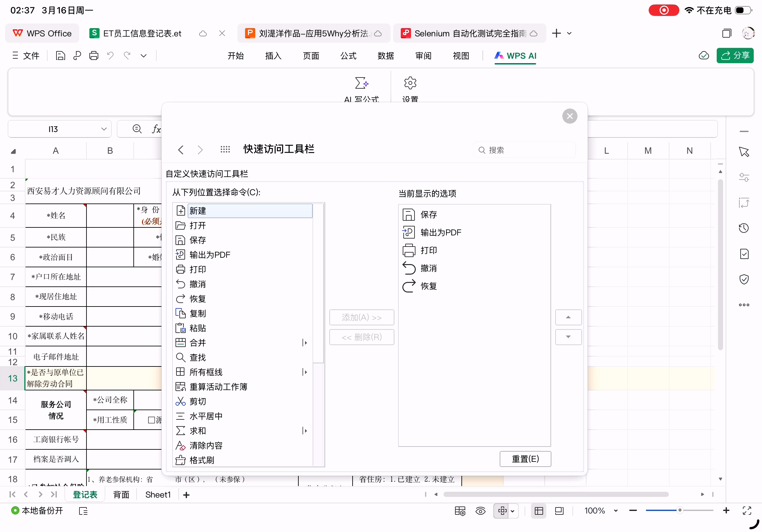This screenshot has width=762, height=532.
Task: Switch to page layout view mode
Action: coord(559,511)
